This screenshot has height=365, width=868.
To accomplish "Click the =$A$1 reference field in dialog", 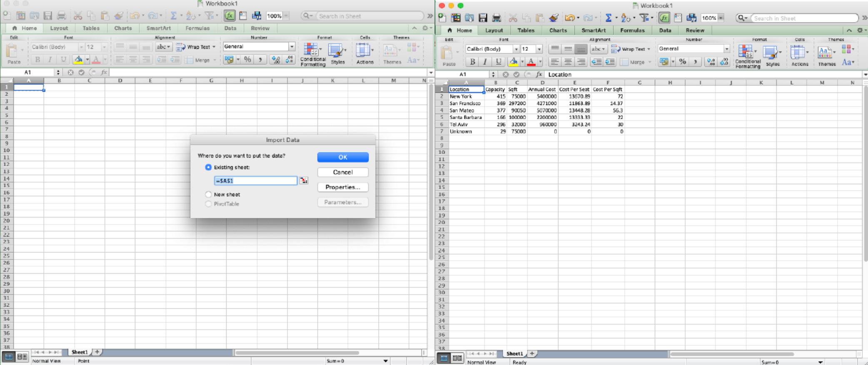I will point(256,180).
